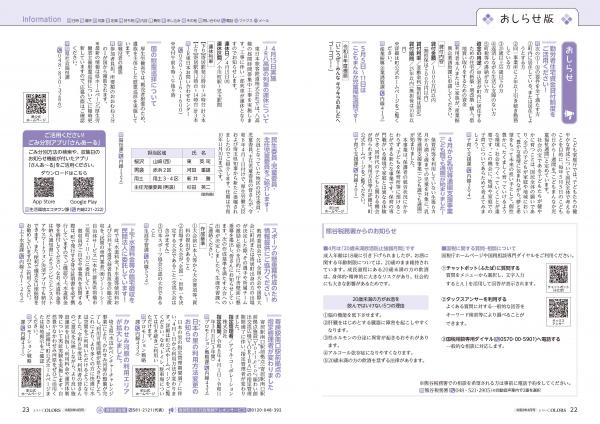Click the Google Play label

point(83,202)
